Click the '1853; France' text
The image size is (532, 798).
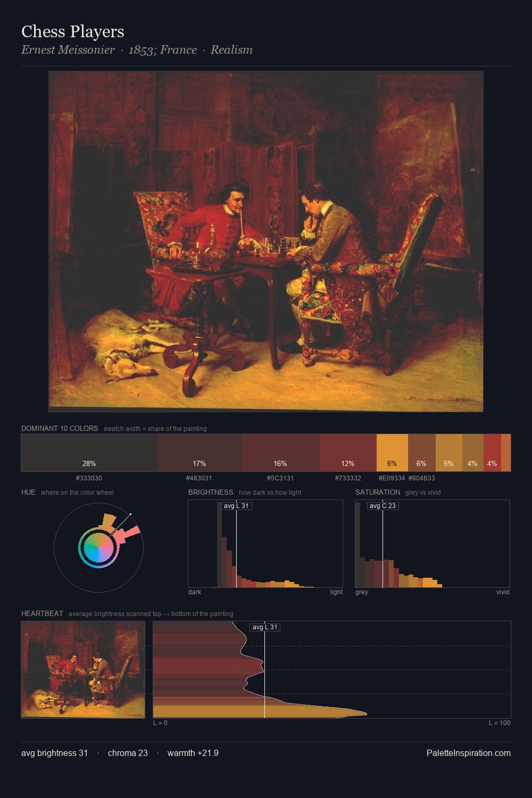point(163,50)
